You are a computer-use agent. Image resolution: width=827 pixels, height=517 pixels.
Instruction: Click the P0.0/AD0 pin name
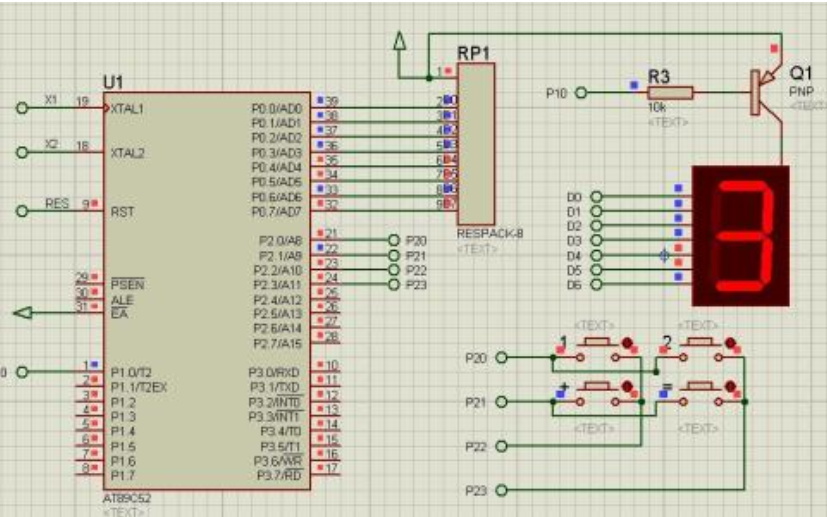[277, 109]
